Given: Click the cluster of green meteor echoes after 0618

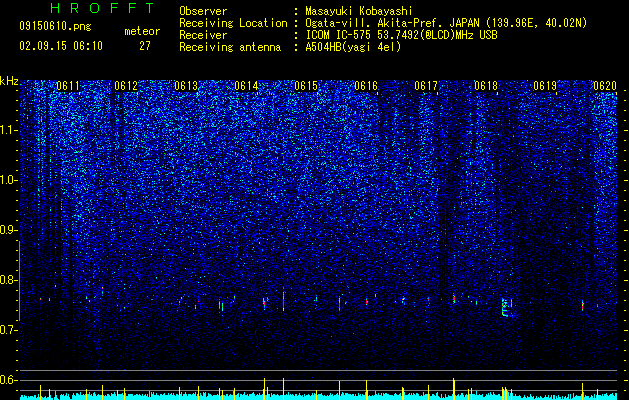Looking at the screenshot, I should [x=506, y=307].
